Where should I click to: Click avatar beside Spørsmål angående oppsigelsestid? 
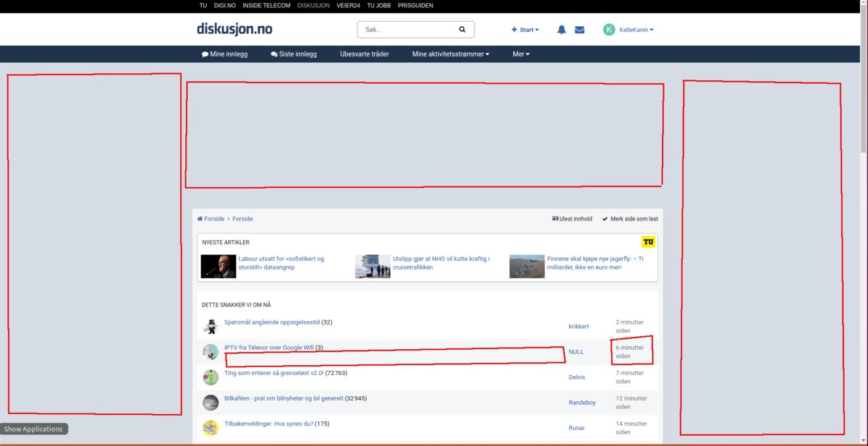coord(210,327)
